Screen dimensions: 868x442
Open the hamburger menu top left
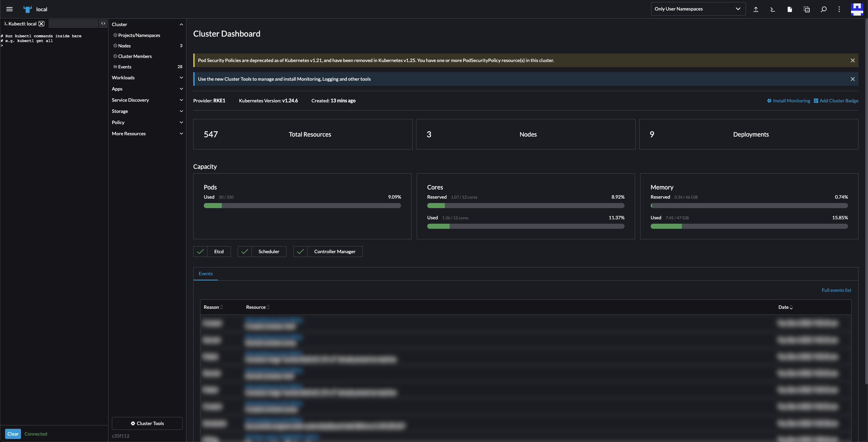coord(9,9)
